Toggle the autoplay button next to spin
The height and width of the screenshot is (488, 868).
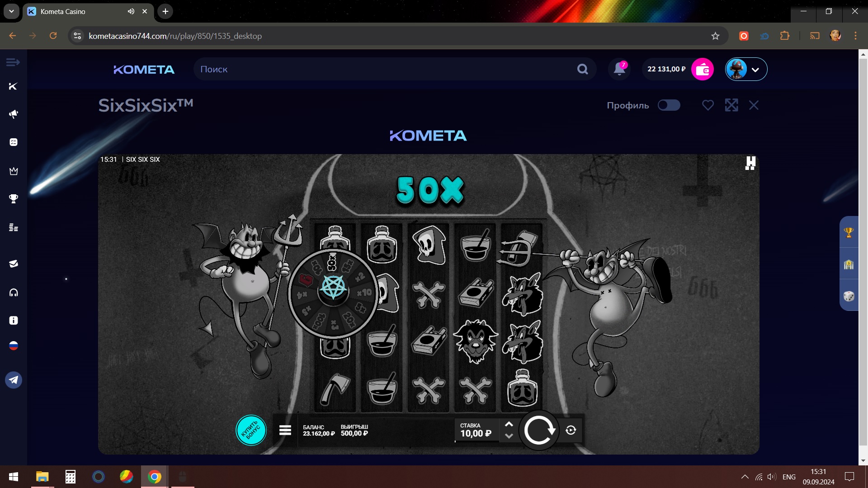[571, 430]
